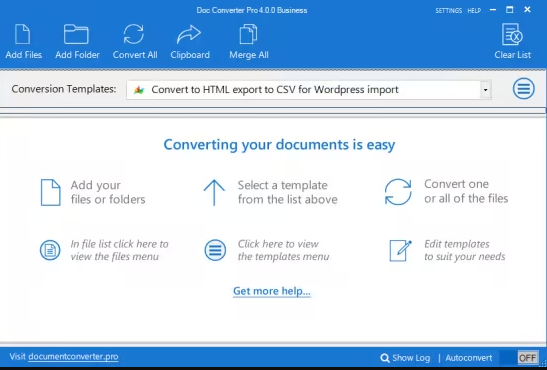The width and height of the screenshot is (547, 370).
Task: Click 'Convert one or all of the files' text
Action: [466, 191]
